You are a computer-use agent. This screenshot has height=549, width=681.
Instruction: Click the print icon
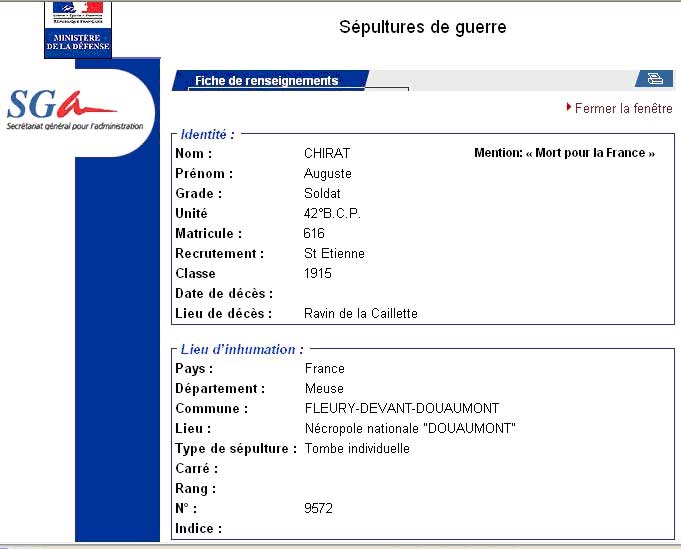[655, 79]
